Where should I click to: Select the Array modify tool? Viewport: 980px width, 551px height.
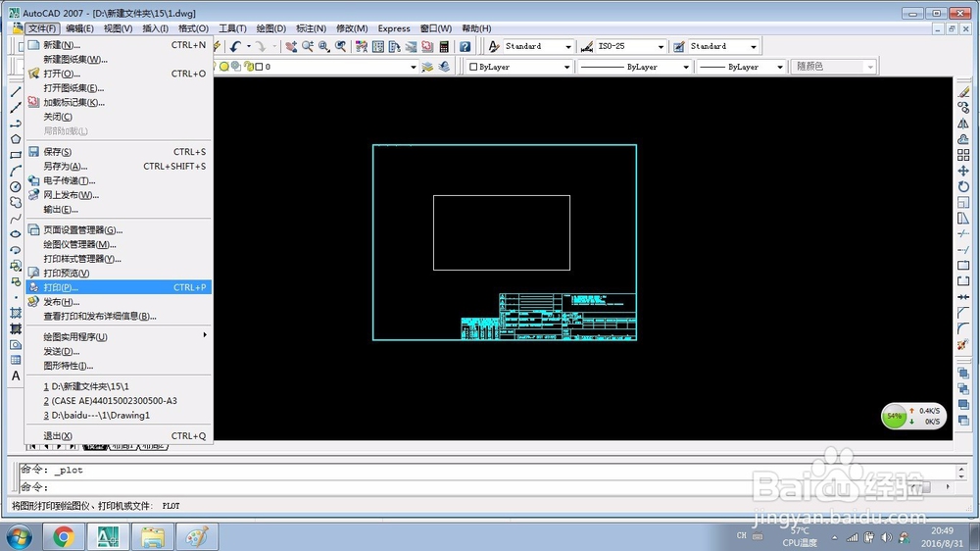click(963, 155)
